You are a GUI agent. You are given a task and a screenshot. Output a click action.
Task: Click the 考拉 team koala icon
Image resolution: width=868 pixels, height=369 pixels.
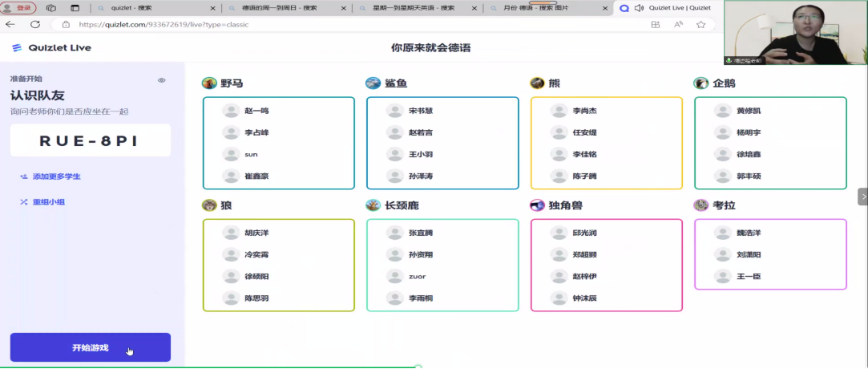(x=701, y=205)
